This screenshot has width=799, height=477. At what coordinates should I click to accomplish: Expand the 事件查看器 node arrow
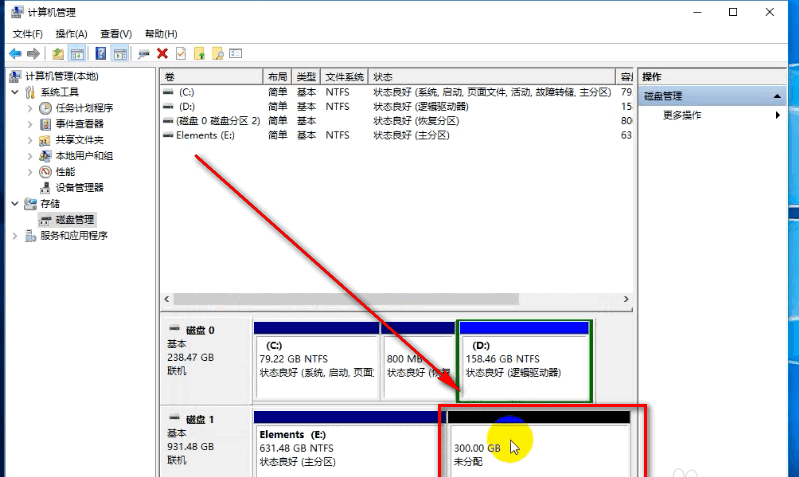tap(29, 124)
